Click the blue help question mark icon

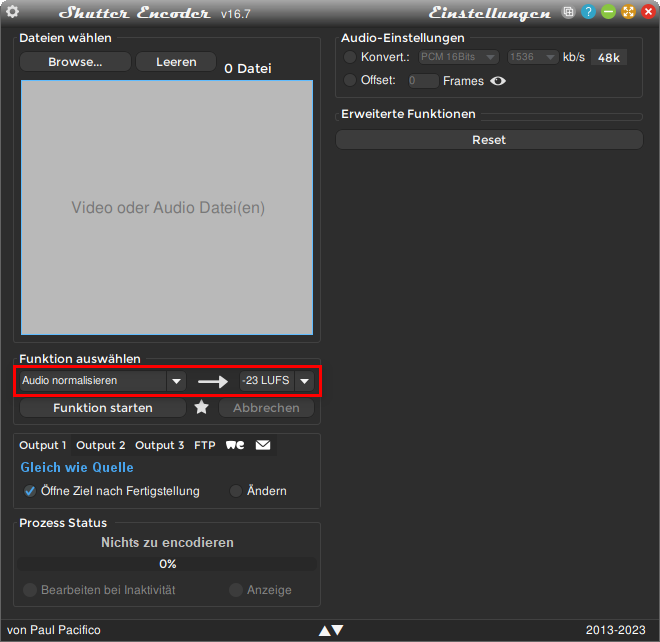coord(588,12)
